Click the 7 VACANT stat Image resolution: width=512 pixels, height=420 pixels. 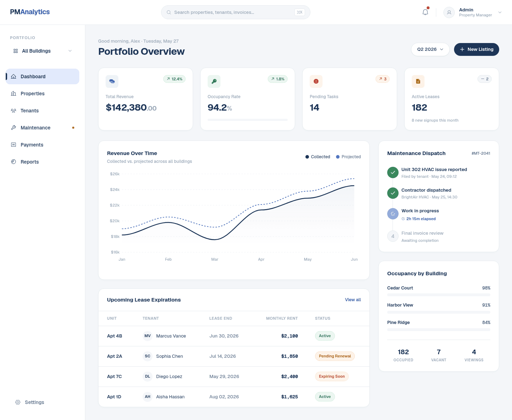439,355
